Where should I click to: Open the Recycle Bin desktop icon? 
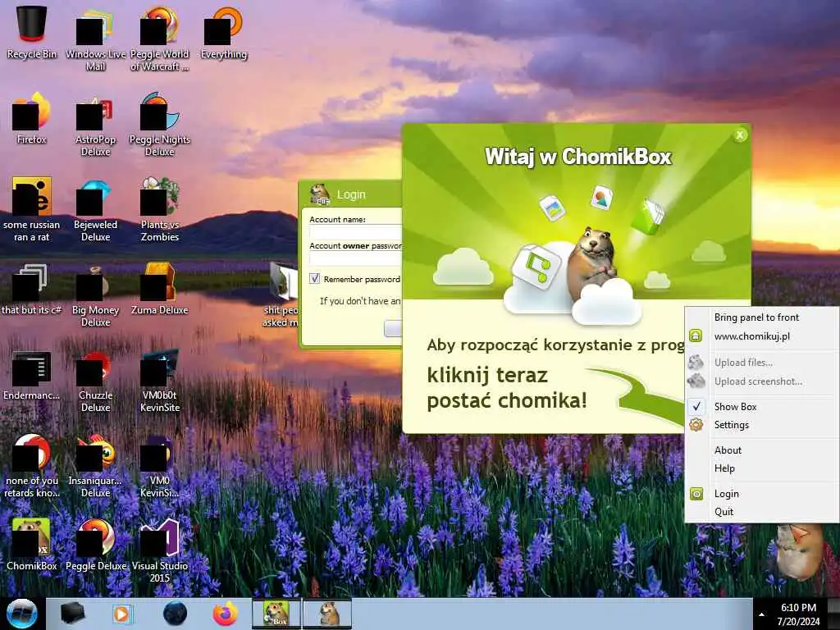(x=32, y=32)
